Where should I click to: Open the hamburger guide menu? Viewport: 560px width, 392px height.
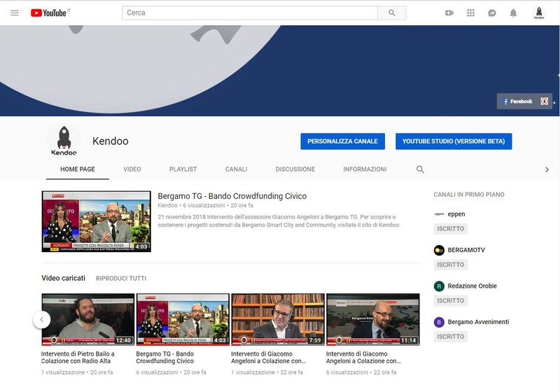point(15,13)
